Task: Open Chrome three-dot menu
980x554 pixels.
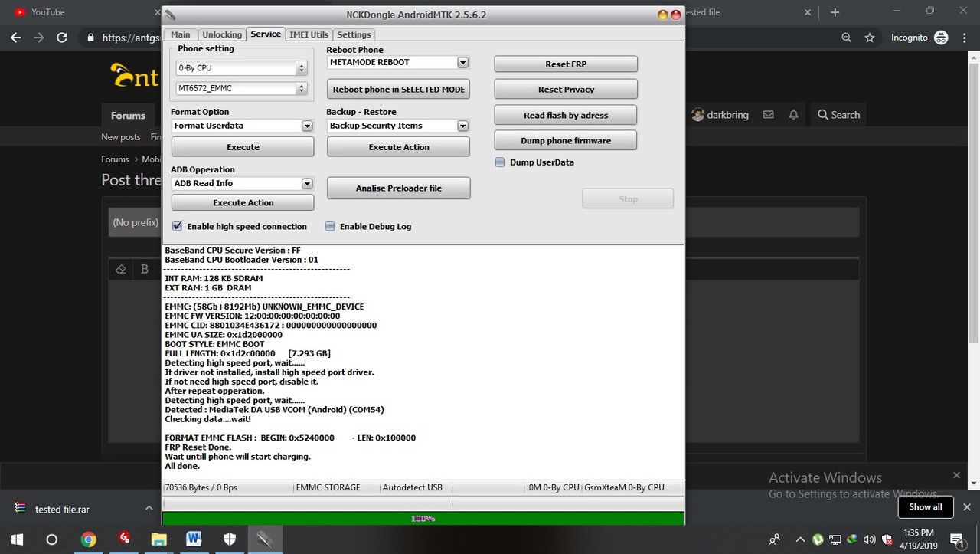Action: tap(965, 37)
